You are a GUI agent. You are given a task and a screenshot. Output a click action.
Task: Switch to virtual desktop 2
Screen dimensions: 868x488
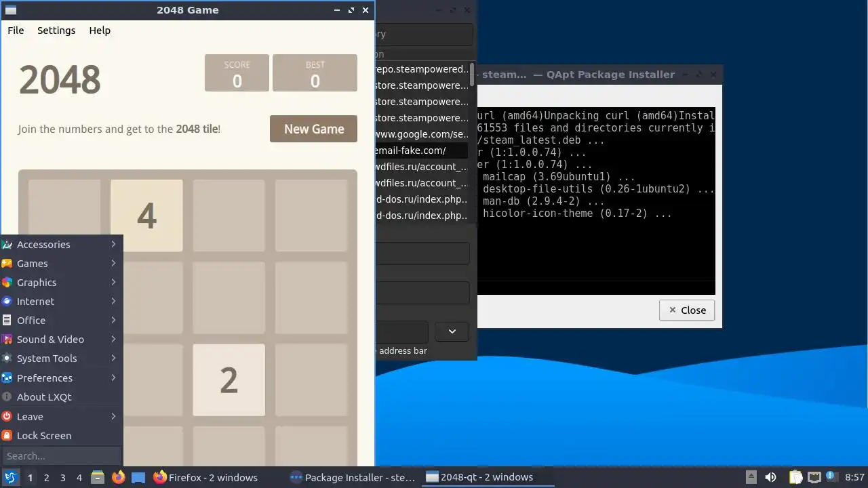point(47,478)
